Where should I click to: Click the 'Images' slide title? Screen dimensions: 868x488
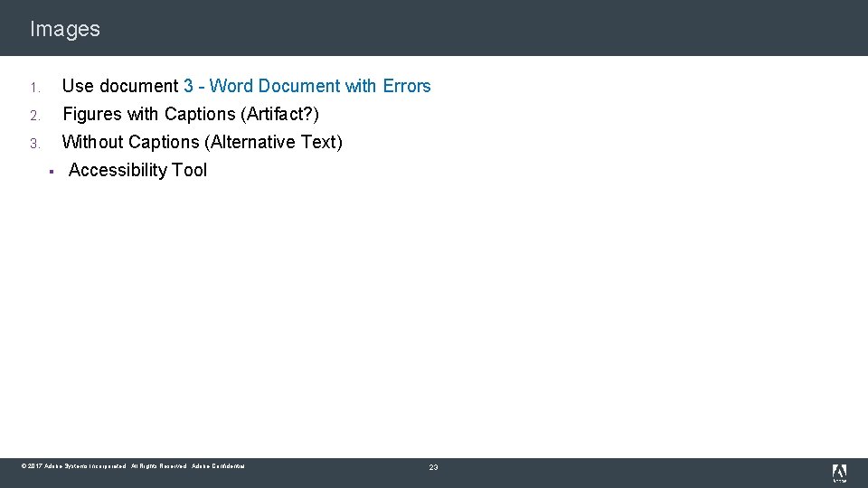point(65,29)
